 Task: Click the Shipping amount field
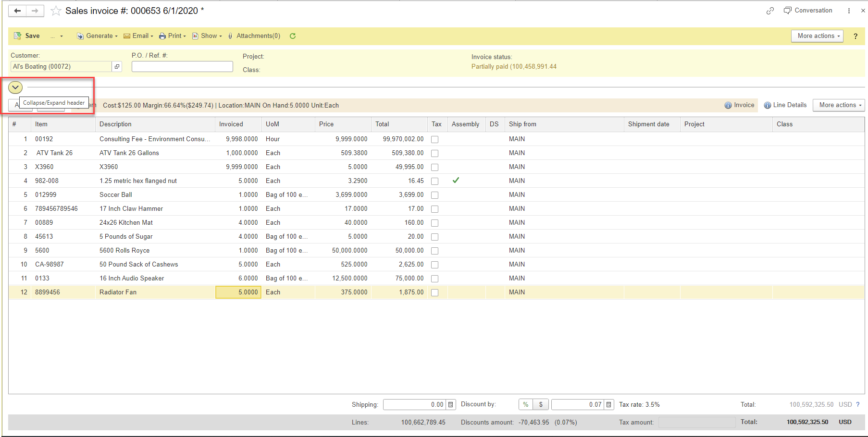pyautogui.click(x=414, y=405)
